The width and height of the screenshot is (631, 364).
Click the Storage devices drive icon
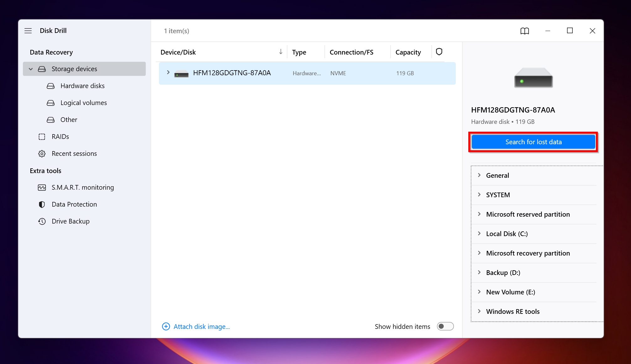click(42, 69)
